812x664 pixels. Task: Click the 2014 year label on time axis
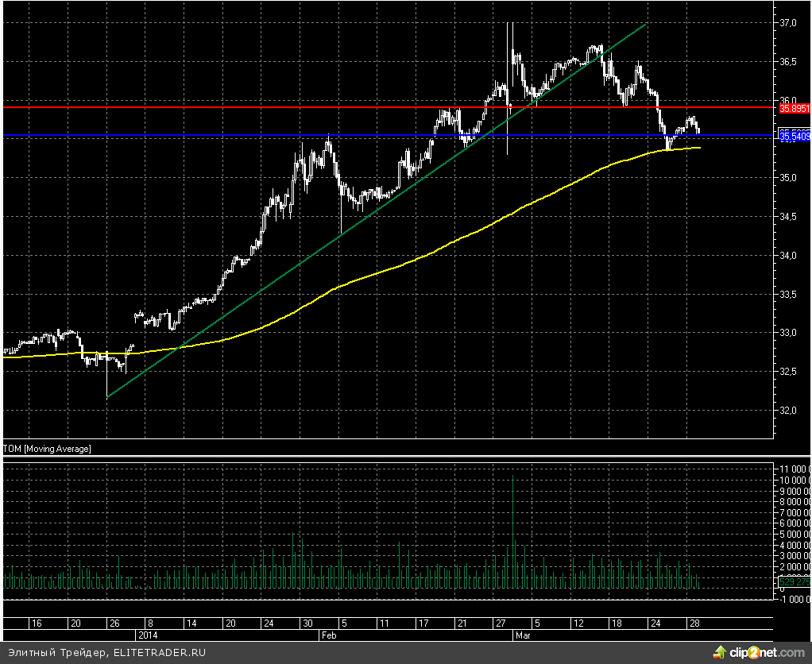click(149, 635)
